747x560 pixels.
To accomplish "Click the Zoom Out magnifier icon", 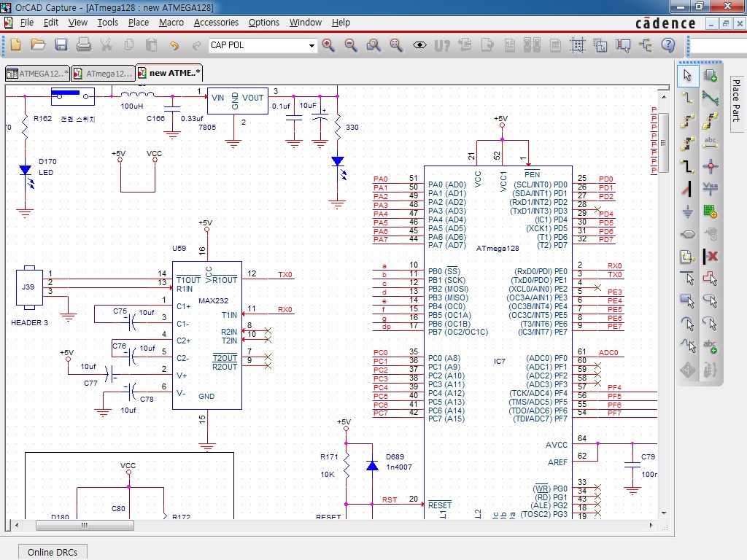I will coord(351,44).
